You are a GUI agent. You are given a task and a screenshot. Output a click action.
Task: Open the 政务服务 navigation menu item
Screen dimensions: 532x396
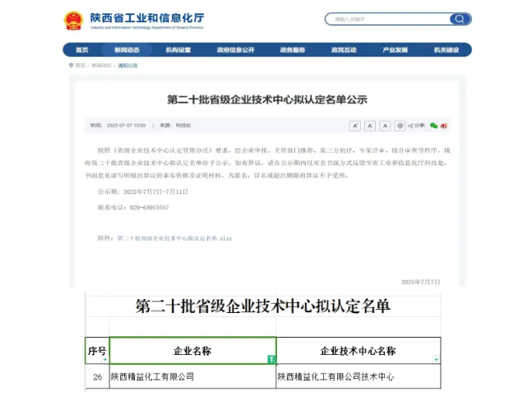(292, 49)
